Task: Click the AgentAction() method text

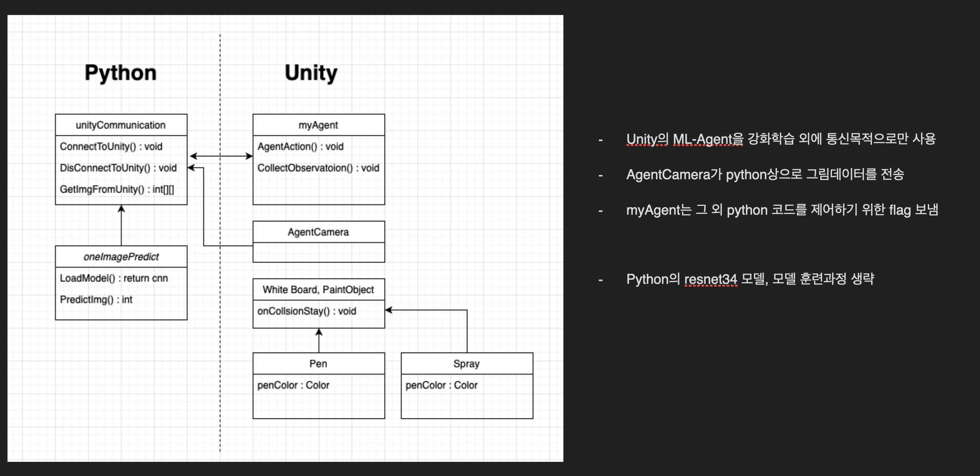Action: point(300,147)
